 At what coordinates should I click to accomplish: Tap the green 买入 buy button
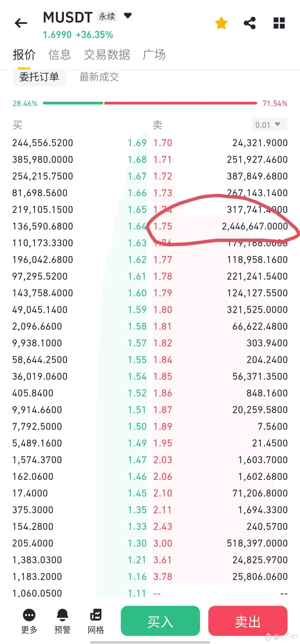click(160, 621)
